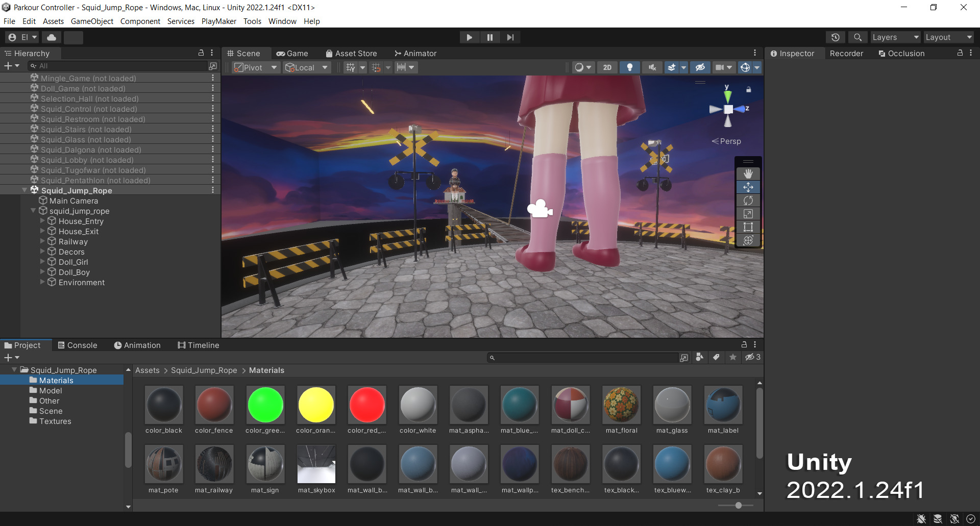Start Play mode with the Play button
The width and height of the screenshot is (980, 526).
click(x=469, y=37)
